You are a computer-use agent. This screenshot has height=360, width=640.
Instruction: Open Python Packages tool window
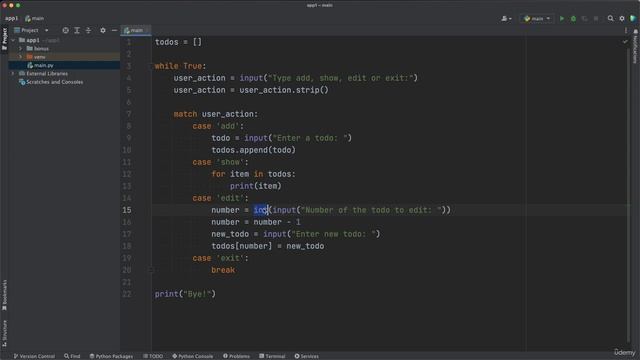[111, 356]
